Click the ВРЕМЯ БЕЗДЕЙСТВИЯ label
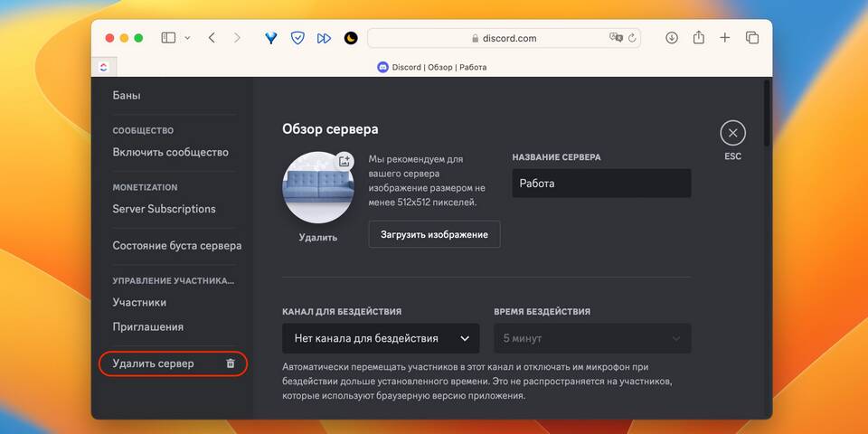Viewport: 868px width, 434px height. (x=542, y=312)
